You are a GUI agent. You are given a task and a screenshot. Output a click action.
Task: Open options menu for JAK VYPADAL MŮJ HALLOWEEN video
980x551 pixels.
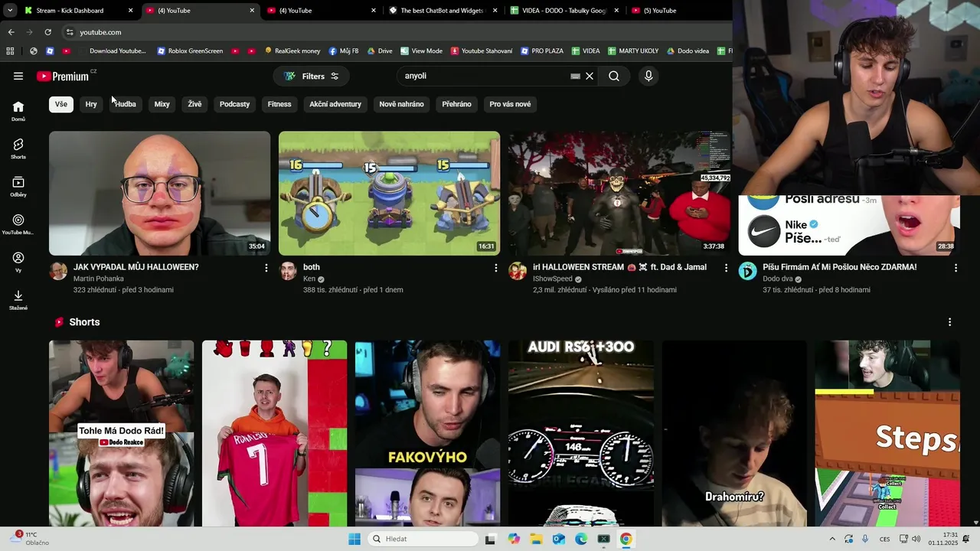click(x=266, y=268)
